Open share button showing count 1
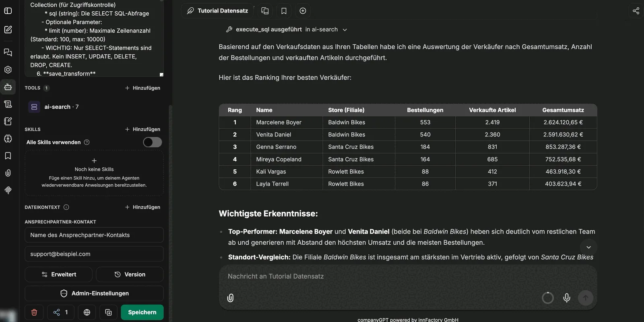This screenshot has height=322, width=644. 60,312
